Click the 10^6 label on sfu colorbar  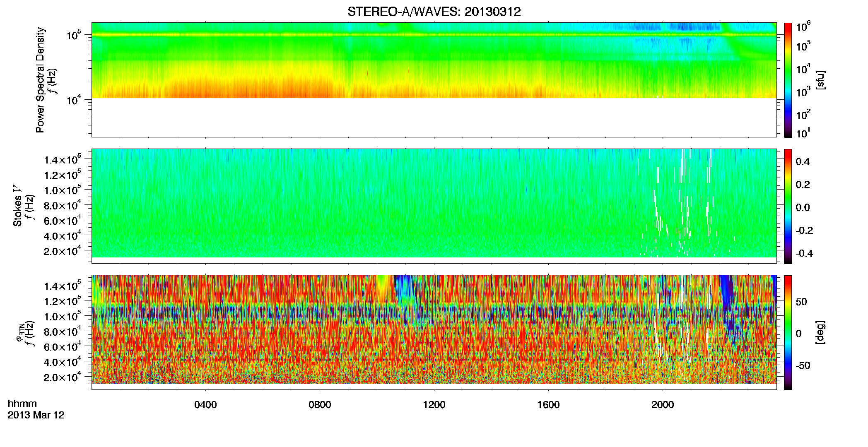tap(803, 27)
